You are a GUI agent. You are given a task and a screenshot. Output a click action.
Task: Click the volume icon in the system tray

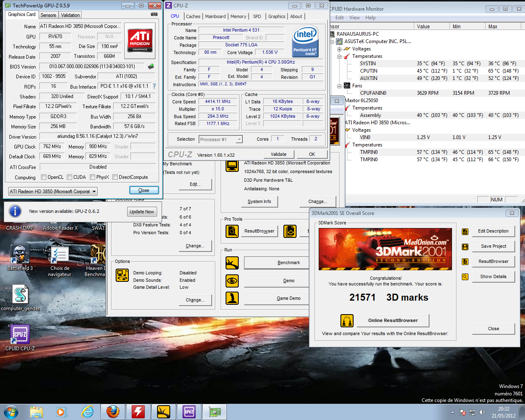482,412
